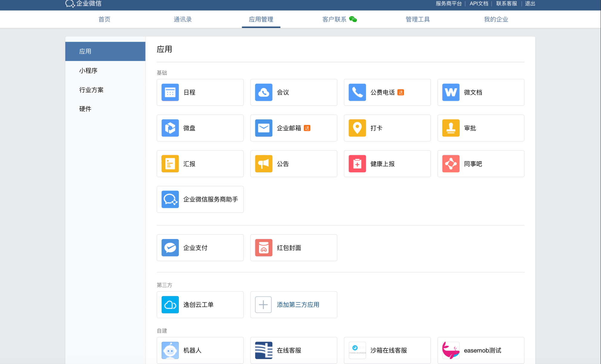Click the 企业微信 logo in header
Viewport: 601px width, 364px height.
(83, 4)
